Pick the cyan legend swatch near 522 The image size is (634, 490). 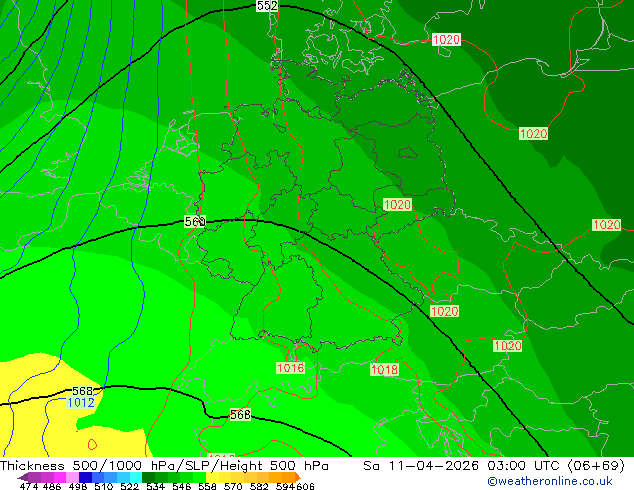pyautogui.click(x=136, y=477)
